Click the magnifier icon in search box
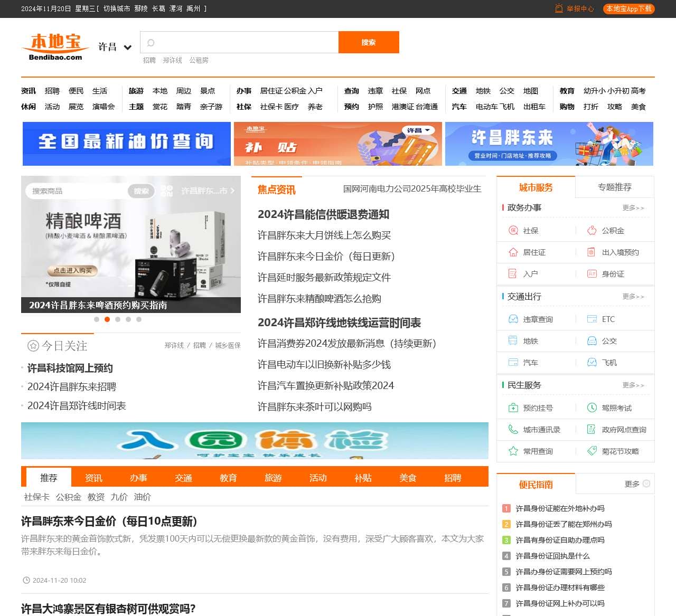Viewport: 676px width, 616px height. tap(151, 43)
